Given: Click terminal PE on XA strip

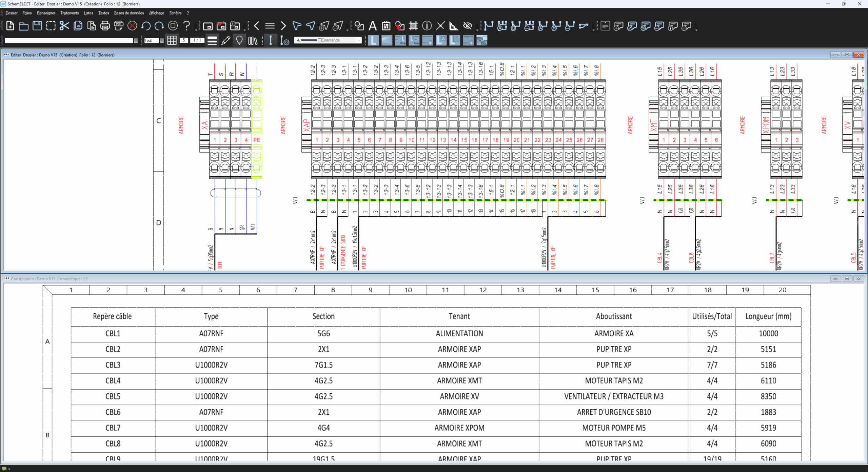Looking at the screenshot, I should pyautogui.click(x=257, y=140).
